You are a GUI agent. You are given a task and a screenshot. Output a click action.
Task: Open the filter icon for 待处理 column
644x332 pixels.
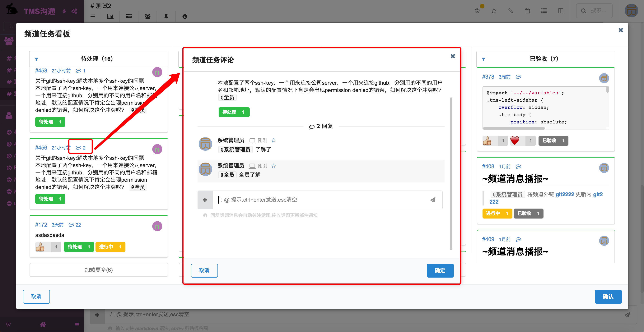pyautogui.click(x=36, y=59)
